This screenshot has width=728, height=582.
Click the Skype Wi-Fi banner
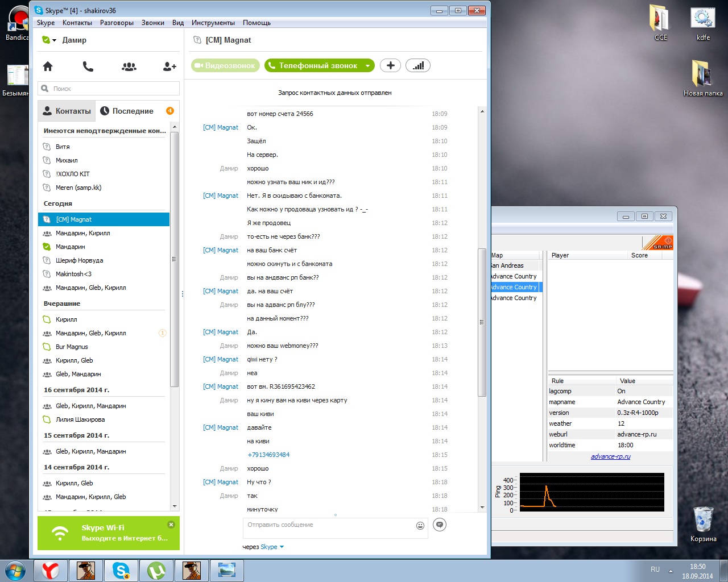coord(109,533)
